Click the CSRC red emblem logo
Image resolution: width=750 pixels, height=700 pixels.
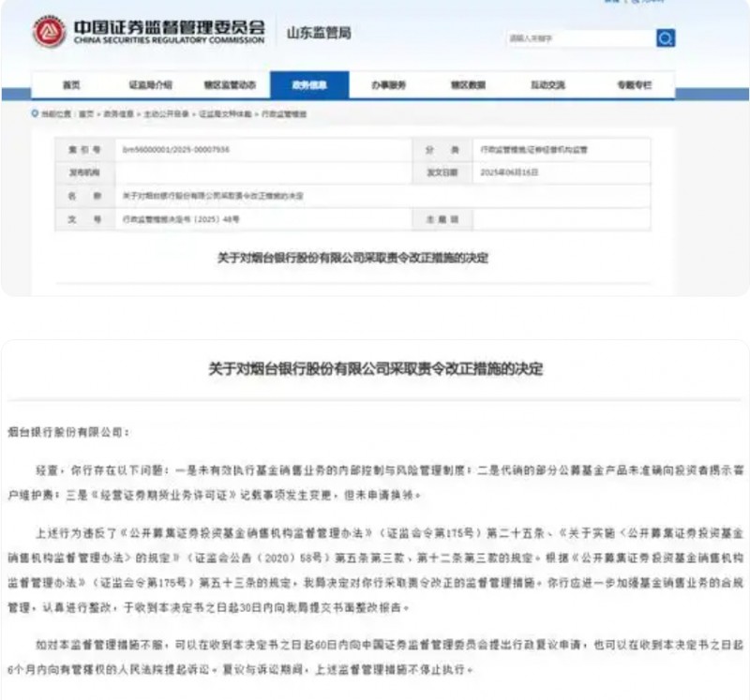(50, 33)
